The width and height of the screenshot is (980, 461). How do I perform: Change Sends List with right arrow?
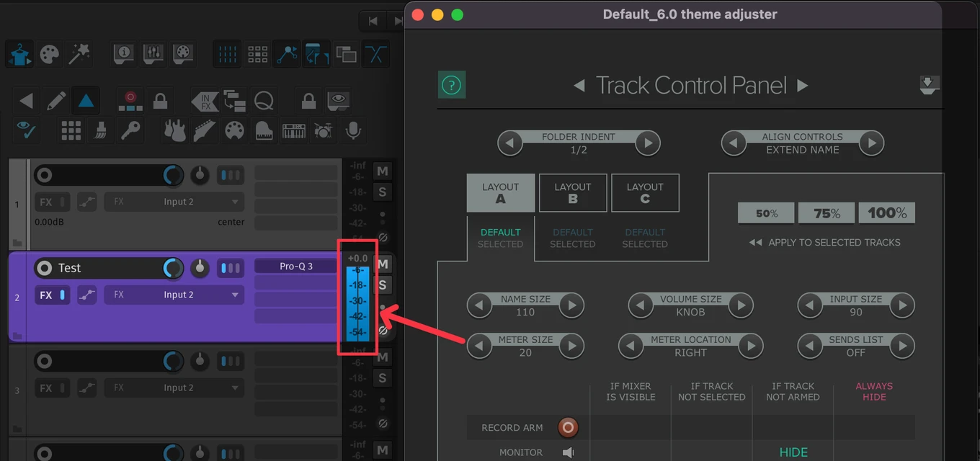[902, 346]
